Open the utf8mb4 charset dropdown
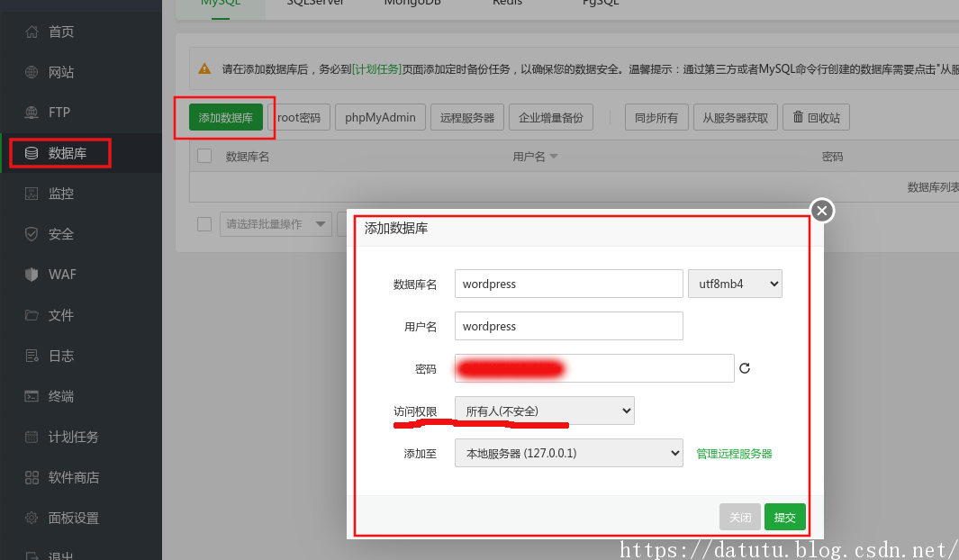The width and height of the screenshot is (959, 560). (x=735, y=284)
